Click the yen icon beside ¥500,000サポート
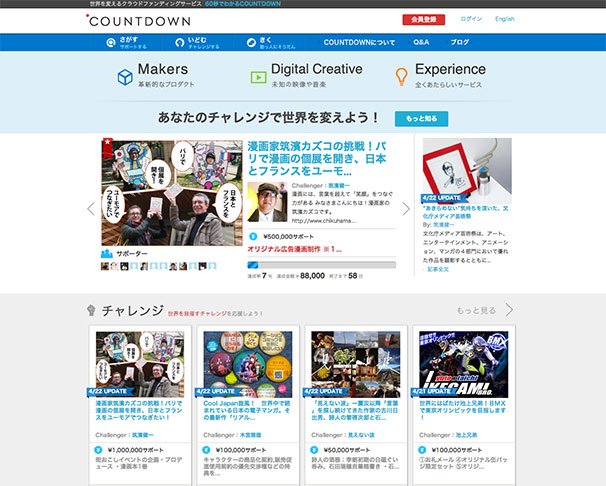Viewport: 606px width, 486px height. coord(253,236)
